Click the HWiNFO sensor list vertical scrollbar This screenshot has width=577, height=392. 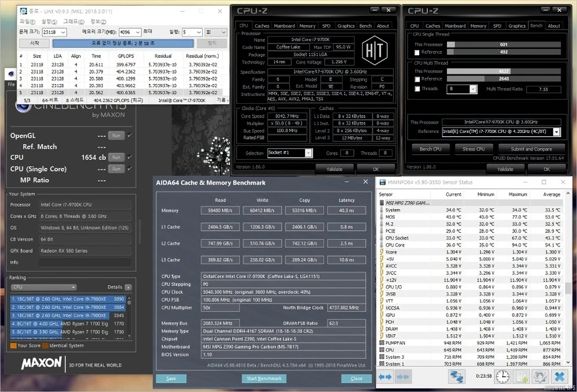tap(568, 278)
